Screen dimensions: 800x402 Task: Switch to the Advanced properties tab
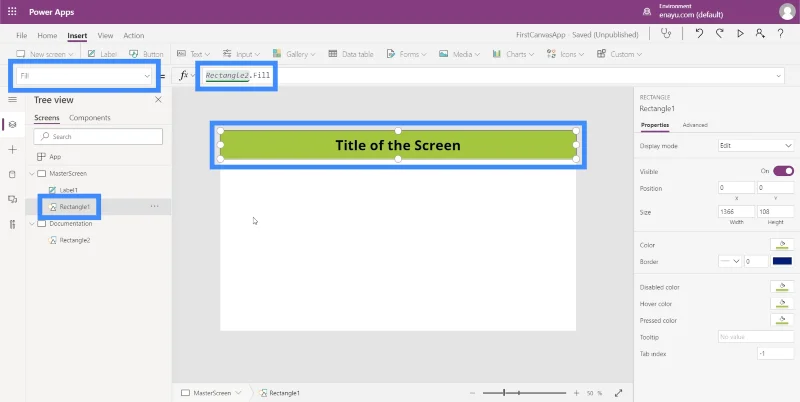(695, 124)
